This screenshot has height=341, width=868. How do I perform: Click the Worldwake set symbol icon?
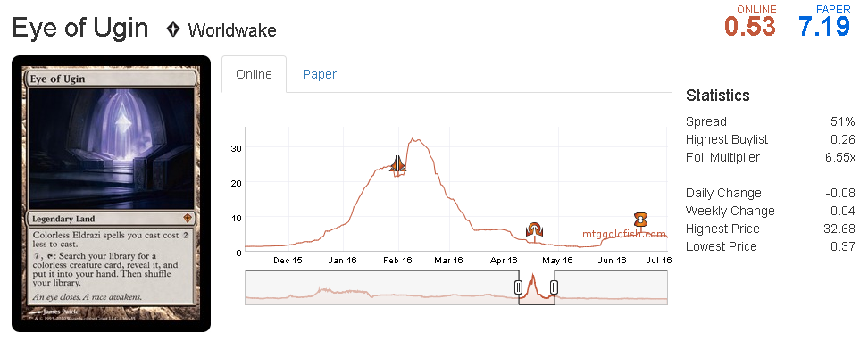[x=173, y=29]
